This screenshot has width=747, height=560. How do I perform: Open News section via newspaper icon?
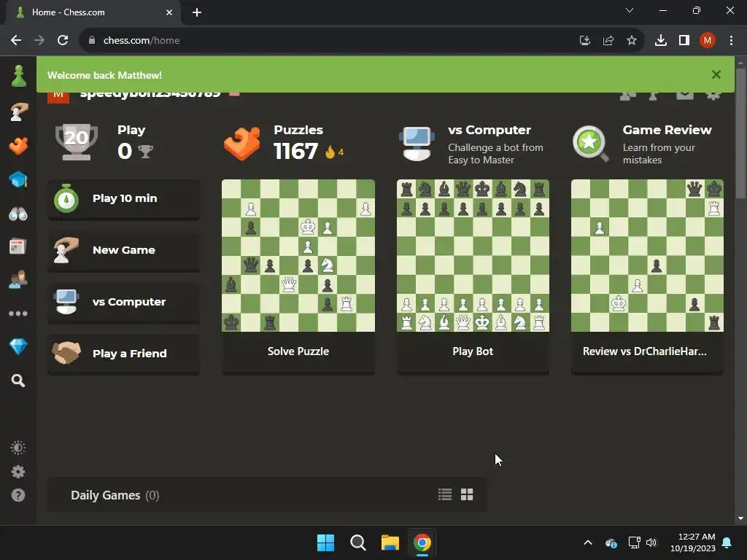click(18, 246)
